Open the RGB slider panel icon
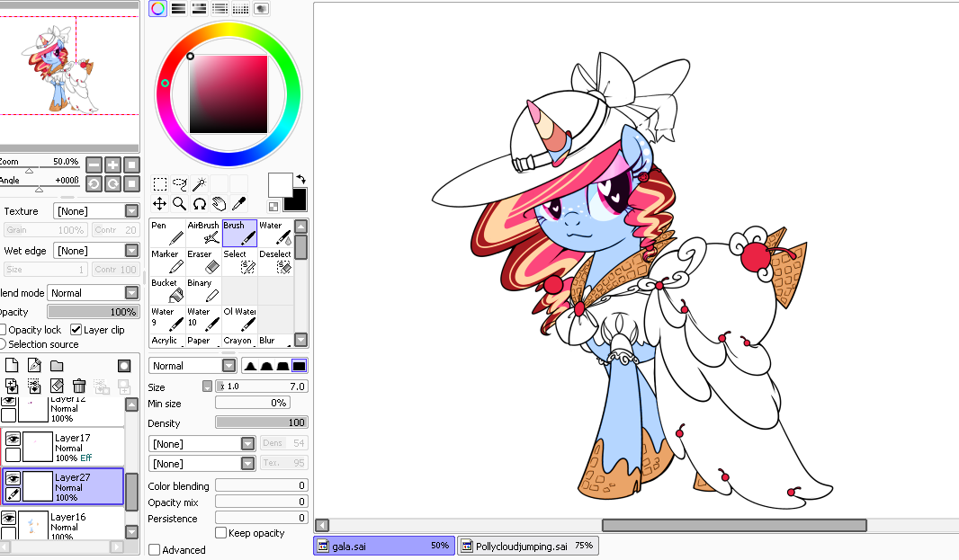Image resolution: width=959 pixels, height=560 pixels. [179, 9]
